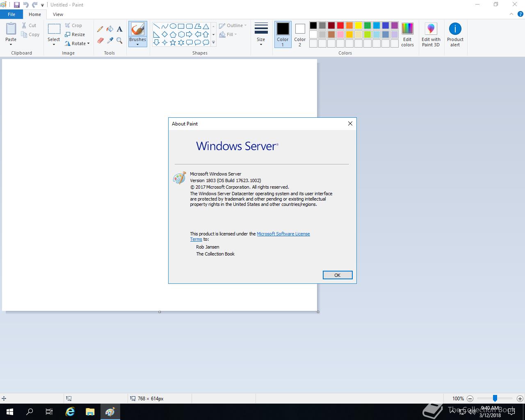Screen dimensions: 525x420
Task: Click the Paint taskbar button
Action: [x=110, y=412]
